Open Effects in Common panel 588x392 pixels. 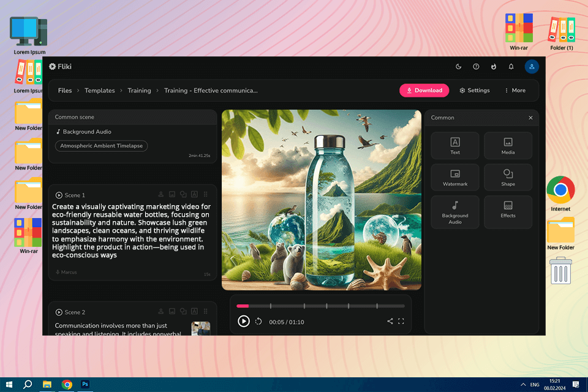(508, 213)
